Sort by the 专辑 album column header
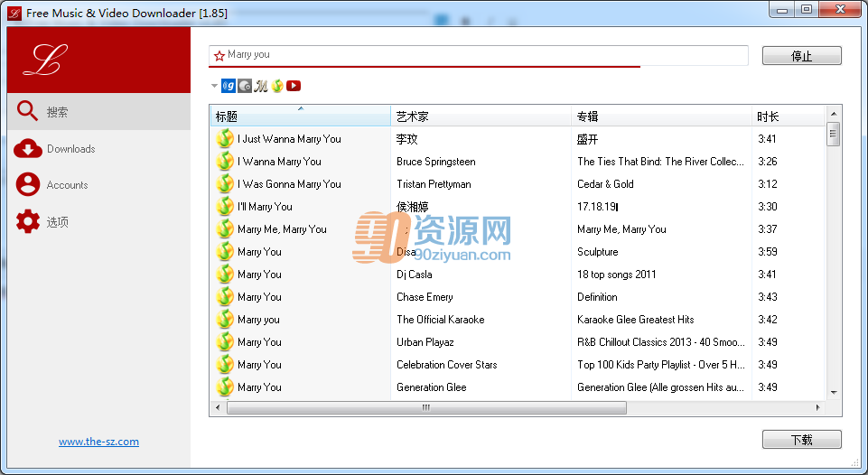This screenshot has height=475, width=868. pyautogui.click(x=661, y=116)
